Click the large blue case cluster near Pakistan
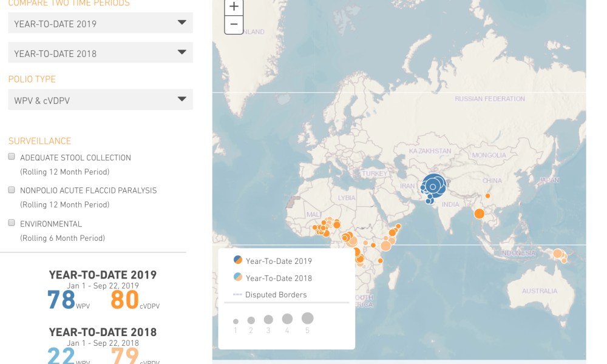 point(433,184)
